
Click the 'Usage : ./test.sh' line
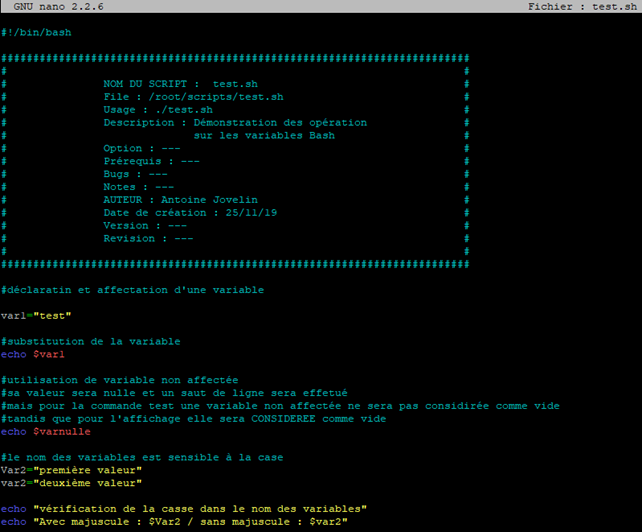[158, 110]
